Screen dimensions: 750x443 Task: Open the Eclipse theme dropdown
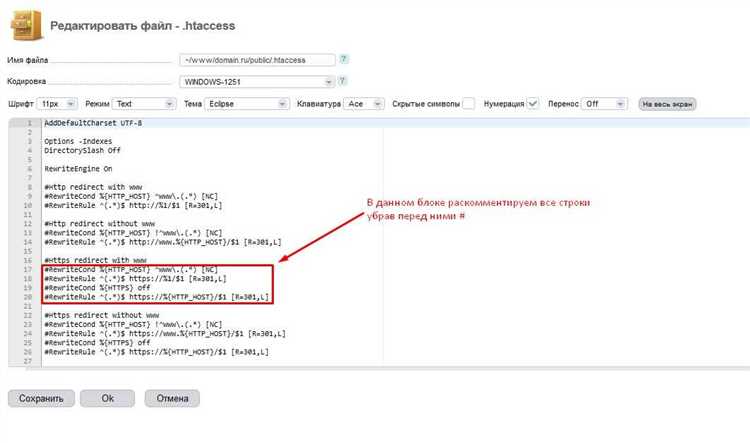tap(246, 104)
